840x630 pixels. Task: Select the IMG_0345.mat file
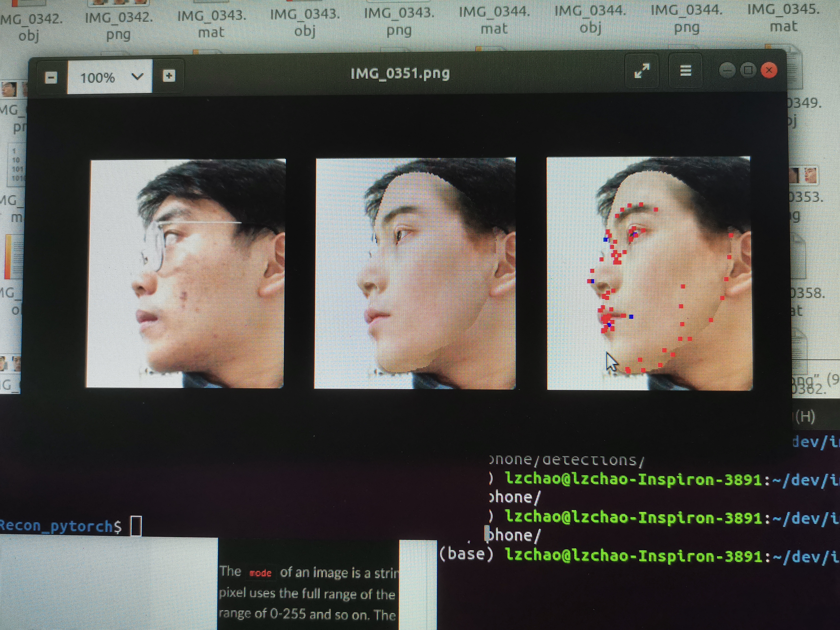click(x=783, y=17)
